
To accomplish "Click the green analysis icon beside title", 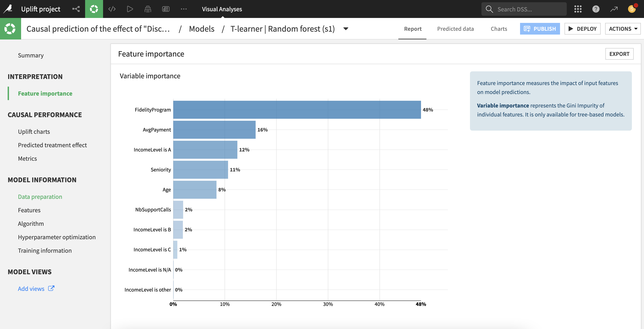I will point(10,29).
